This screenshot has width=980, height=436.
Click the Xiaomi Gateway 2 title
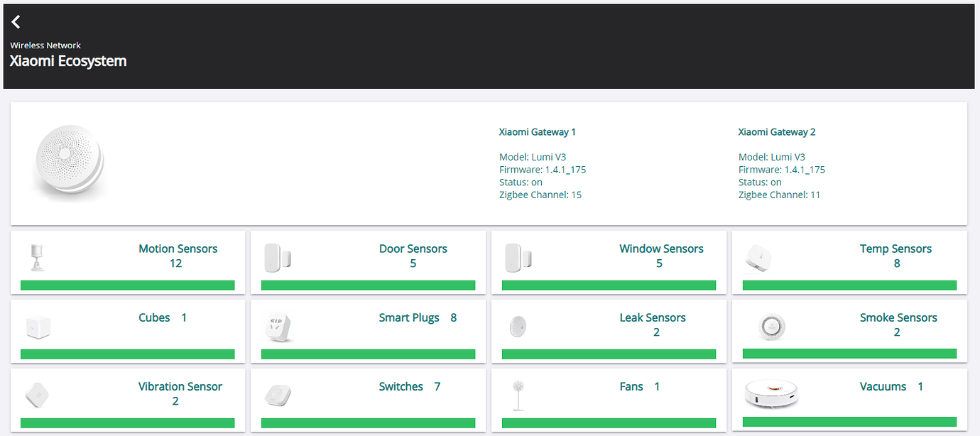pyautogui.click(x=777, y=131)
